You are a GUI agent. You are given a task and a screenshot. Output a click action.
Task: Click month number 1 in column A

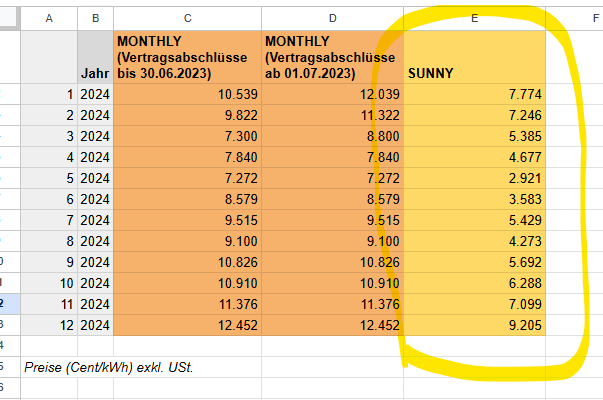[49, 94]
